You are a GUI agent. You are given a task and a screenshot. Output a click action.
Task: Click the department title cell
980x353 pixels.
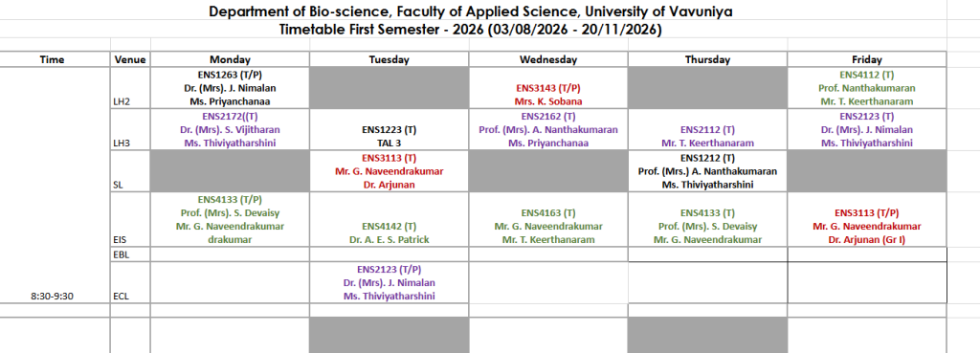473,11
